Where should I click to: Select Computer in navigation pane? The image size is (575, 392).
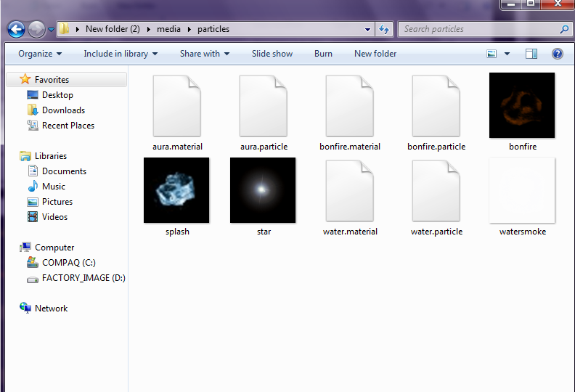(x=54, y=248)
